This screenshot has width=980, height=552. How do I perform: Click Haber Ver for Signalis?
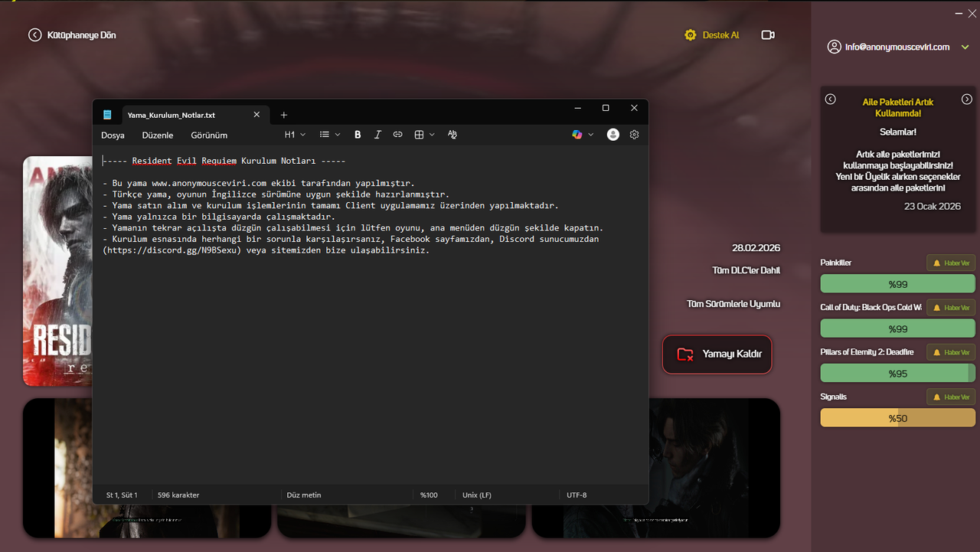click(951, 397)
